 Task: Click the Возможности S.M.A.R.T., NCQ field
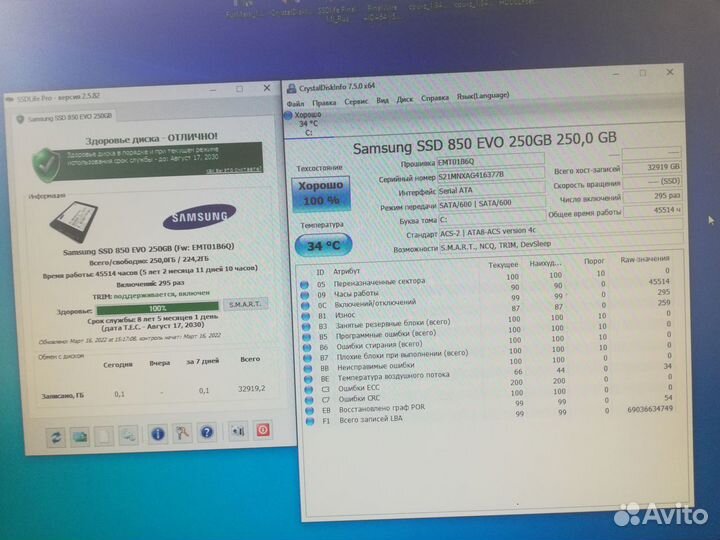click(x=562, y=244)
